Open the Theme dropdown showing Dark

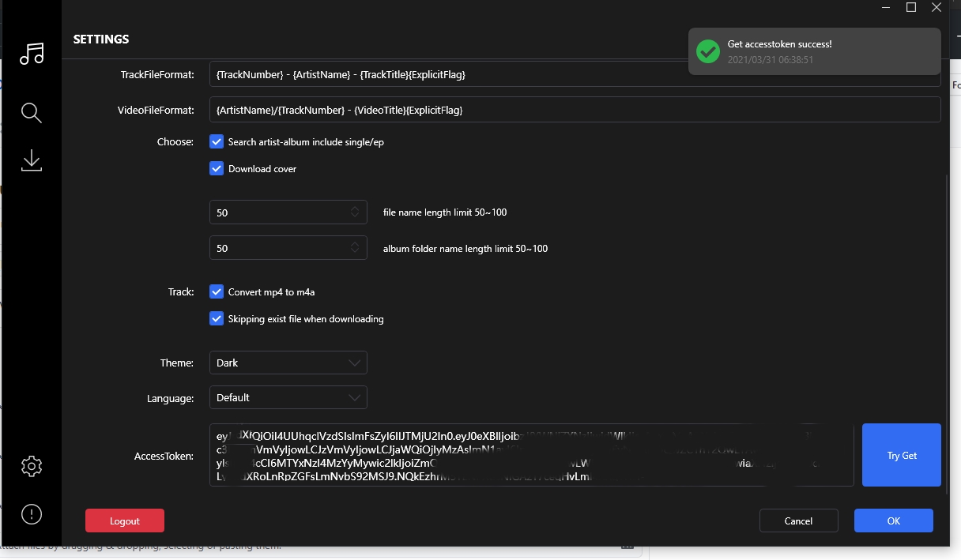point(288,363)
